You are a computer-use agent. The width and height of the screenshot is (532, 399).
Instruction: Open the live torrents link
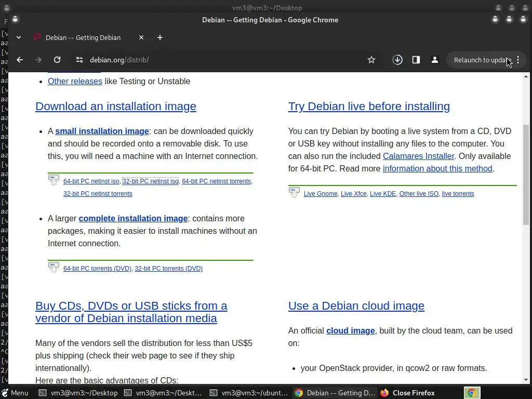[x=458, y=194]
